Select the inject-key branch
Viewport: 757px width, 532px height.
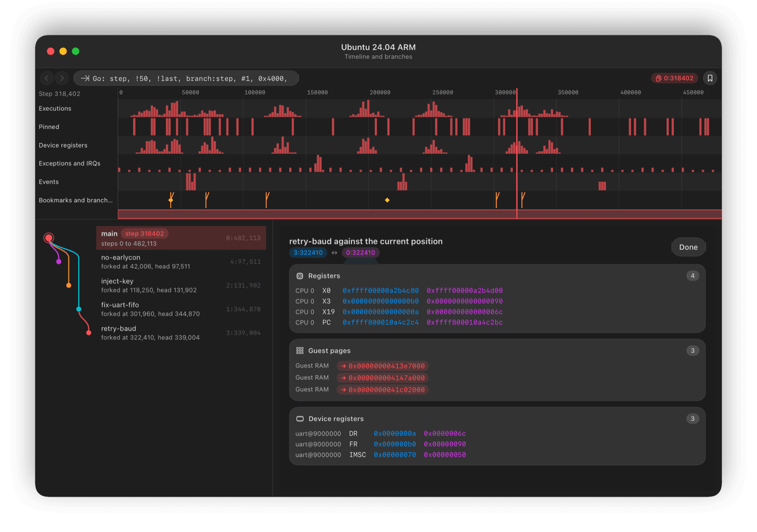tap(181, 286)
